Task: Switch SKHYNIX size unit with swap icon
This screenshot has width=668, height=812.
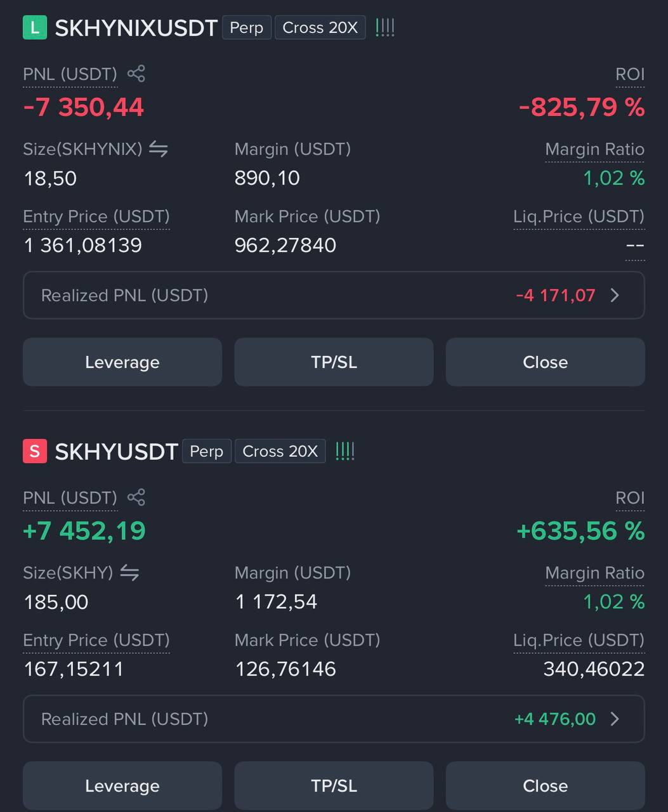Action: pos(158,149)
